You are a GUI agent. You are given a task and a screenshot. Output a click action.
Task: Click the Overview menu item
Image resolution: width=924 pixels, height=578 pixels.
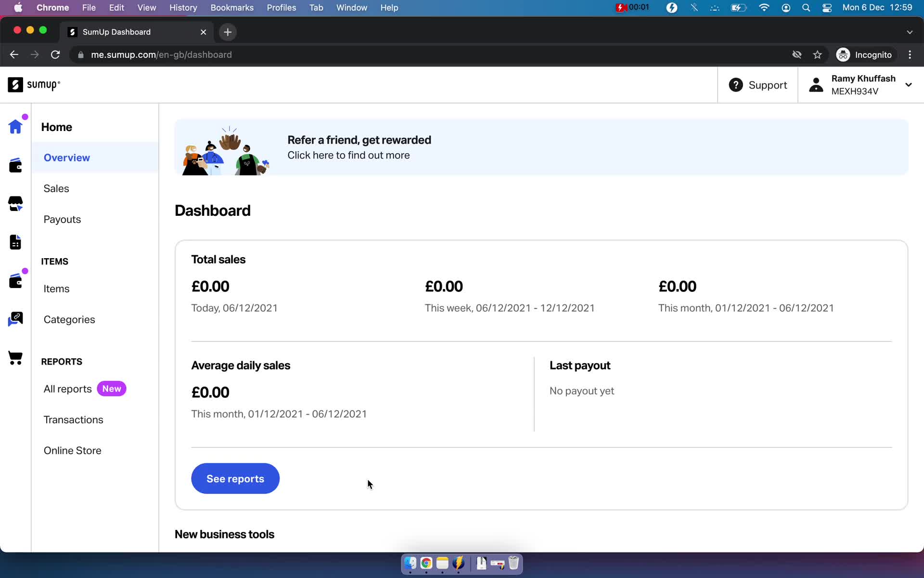(x=67, y=158)
